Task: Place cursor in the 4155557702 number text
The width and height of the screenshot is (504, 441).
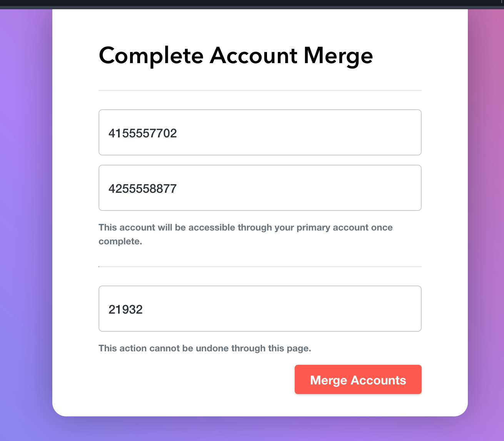Action: [x=143, y=134]
